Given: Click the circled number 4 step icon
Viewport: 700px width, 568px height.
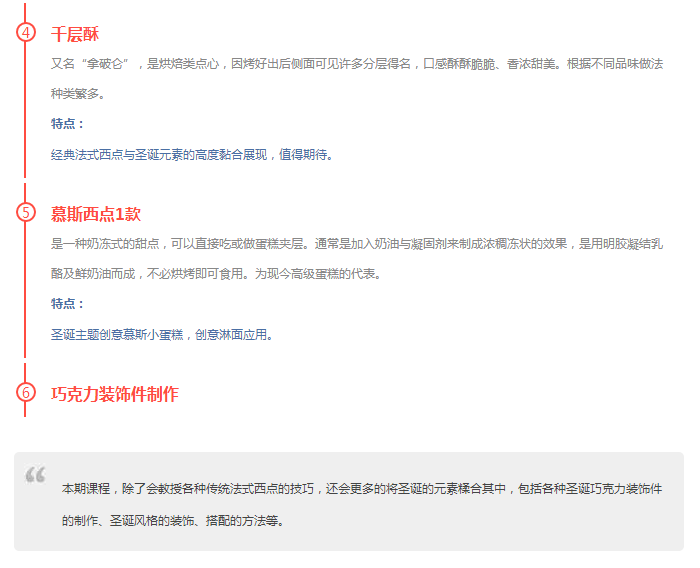Looking at the screenshot, I should [x=25, y=33].
